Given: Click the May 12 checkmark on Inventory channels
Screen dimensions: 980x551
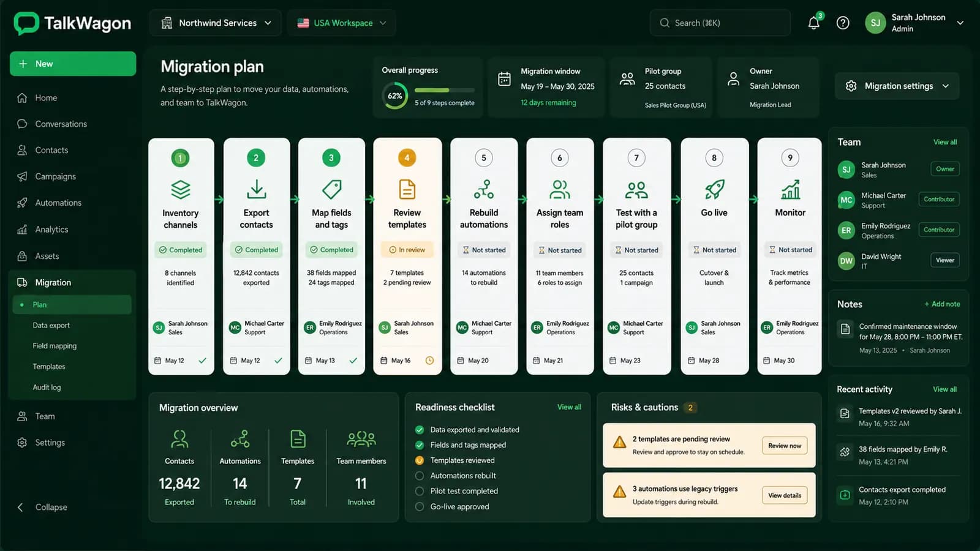Looking at the screenshot, I should tap(203, 361).
